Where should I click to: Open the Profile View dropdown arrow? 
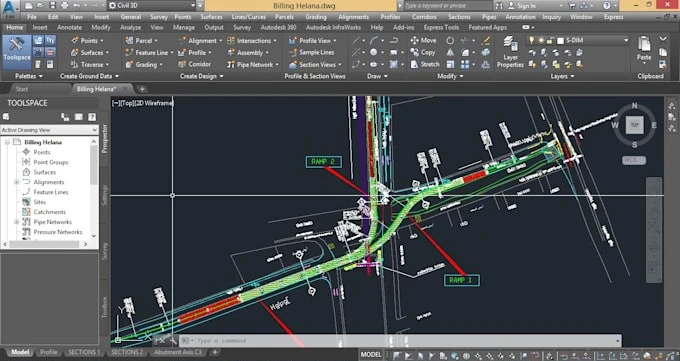click(334, 41)
